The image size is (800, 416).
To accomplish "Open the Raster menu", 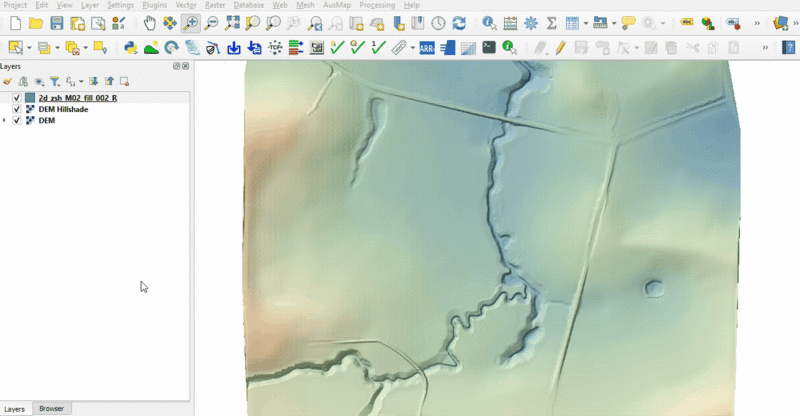I will (x=214, y=5).
